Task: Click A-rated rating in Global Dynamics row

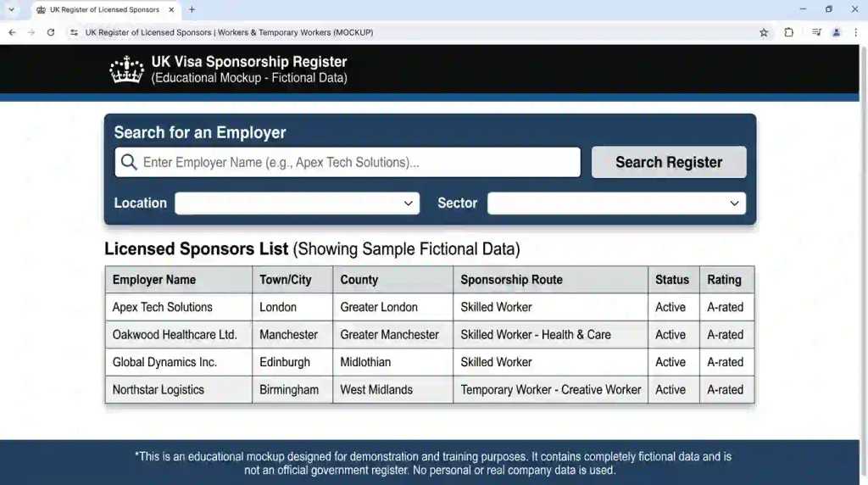Action: [x=726, y=362]
